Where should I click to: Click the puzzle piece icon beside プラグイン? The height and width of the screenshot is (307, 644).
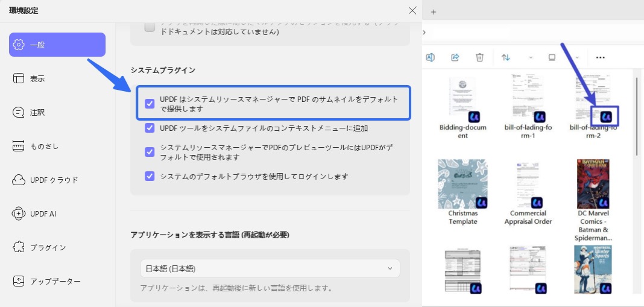pos(19,247)
